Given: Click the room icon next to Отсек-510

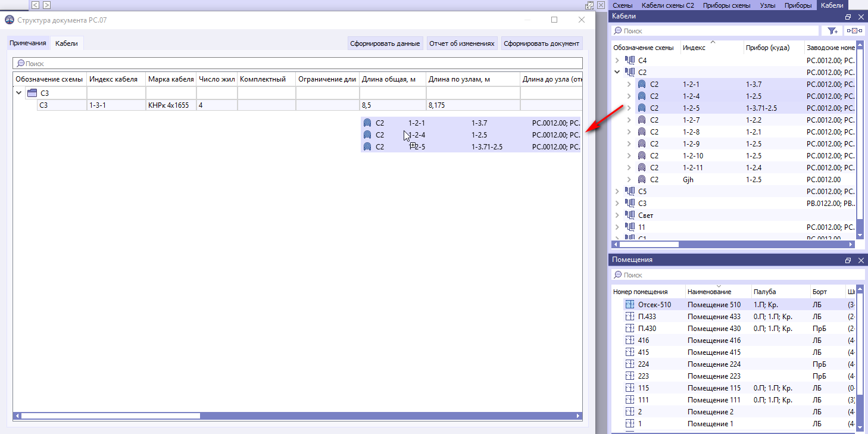Looking at the screenshot, I should tap(629, 304).
